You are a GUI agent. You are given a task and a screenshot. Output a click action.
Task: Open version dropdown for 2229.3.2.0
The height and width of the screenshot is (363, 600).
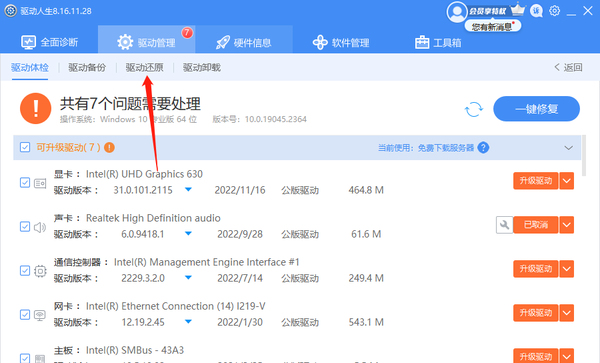(x=188, y=278)
